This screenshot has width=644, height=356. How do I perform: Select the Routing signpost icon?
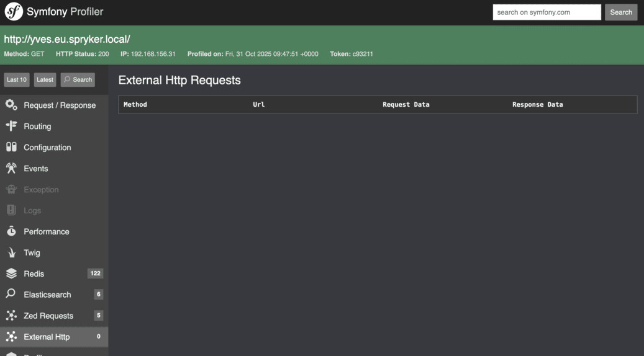click(11, 127)
